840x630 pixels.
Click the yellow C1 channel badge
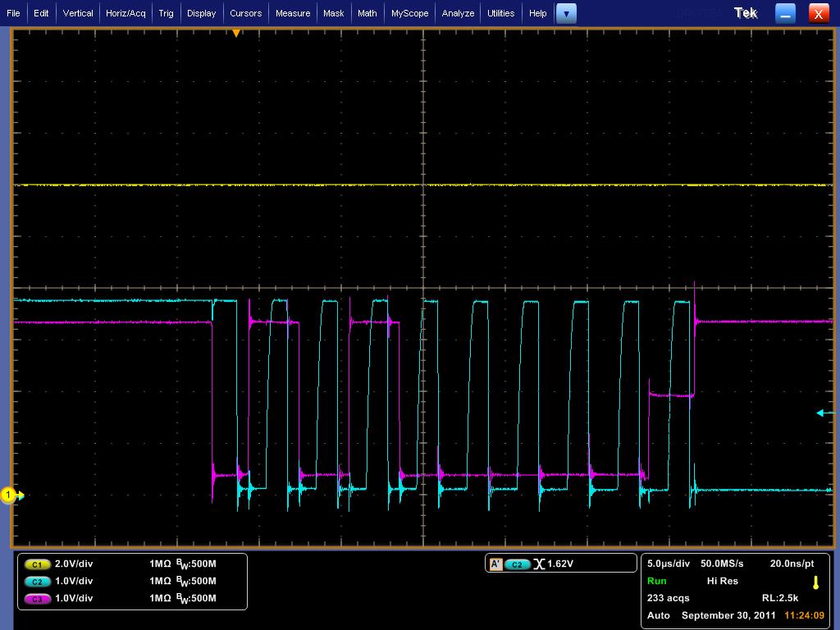click(x=37, y=564)
